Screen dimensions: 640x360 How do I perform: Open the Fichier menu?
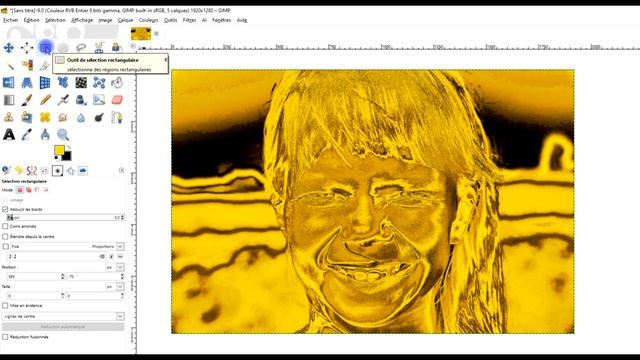[11, 20]
